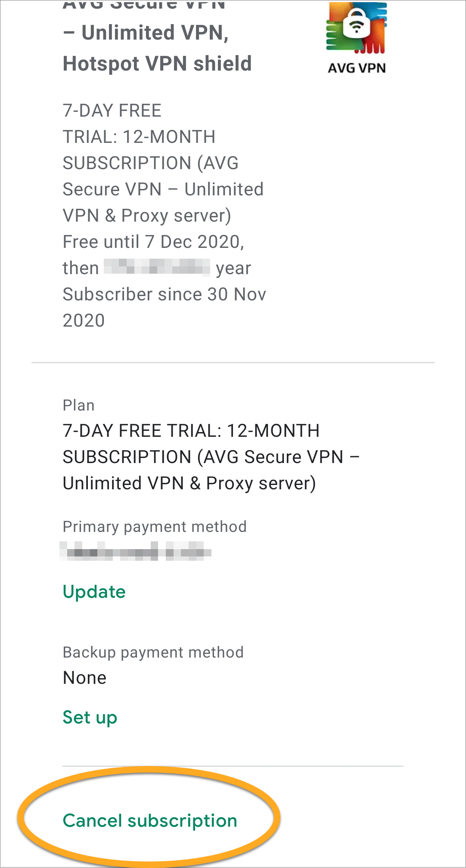The height and width of the screenshot is (868, 466).
Task: Click 'Secure VPN – Unlimited' description line
Action: (x=163, y=189)
